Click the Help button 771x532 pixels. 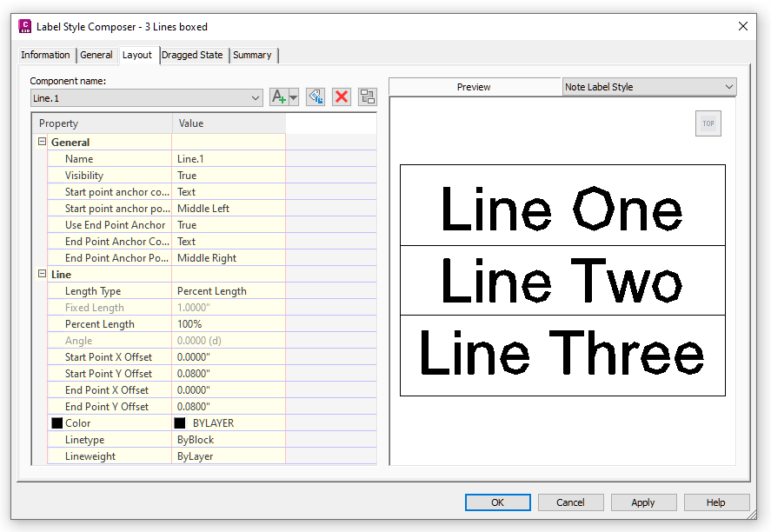[716, 502]
